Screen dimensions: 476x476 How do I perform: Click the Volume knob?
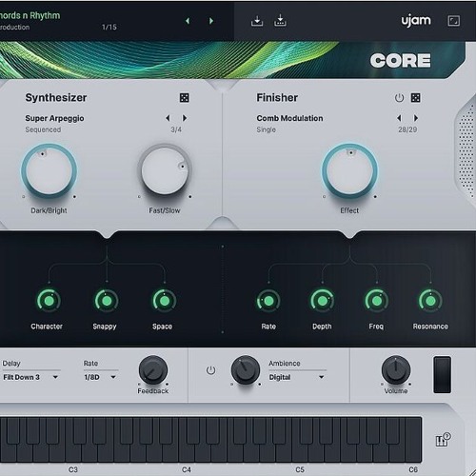click(x=396, y=370)
